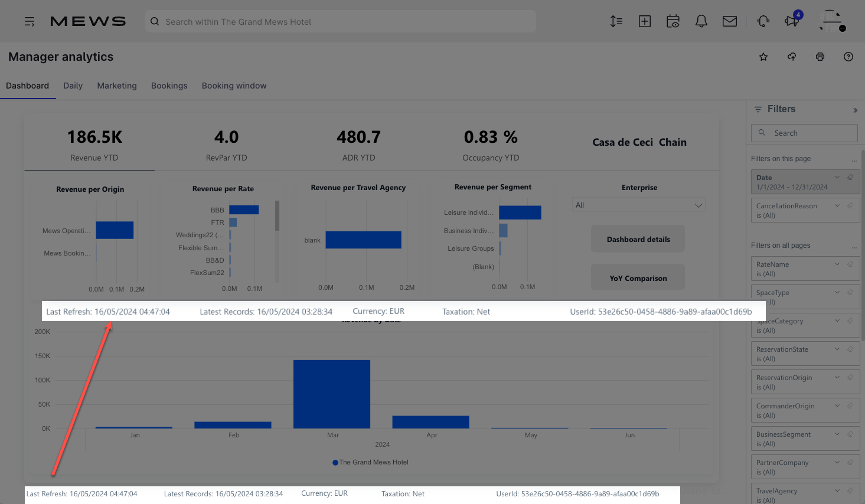
Task: Focus the Search within The Grand Mews Hotel field
Action: click(x=341, y=22)
